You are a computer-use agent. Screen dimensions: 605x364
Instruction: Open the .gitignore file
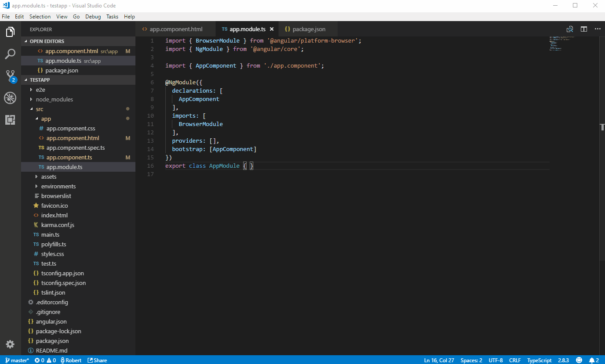(78, 312)
